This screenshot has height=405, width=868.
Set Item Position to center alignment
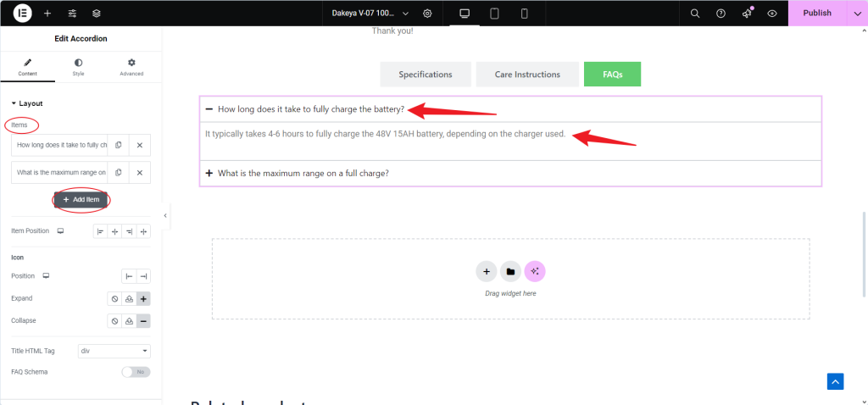114,231
